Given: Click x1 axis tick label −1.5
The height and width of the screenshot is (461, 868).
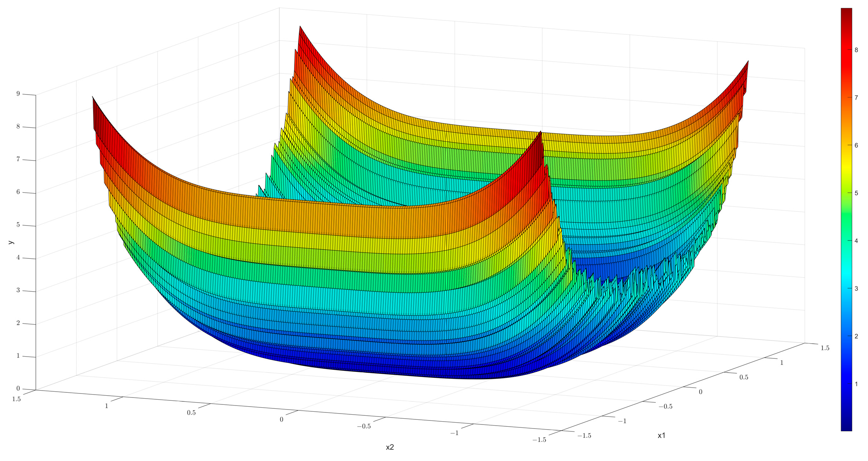Looking at the screenshot, I should click(584, 435).
